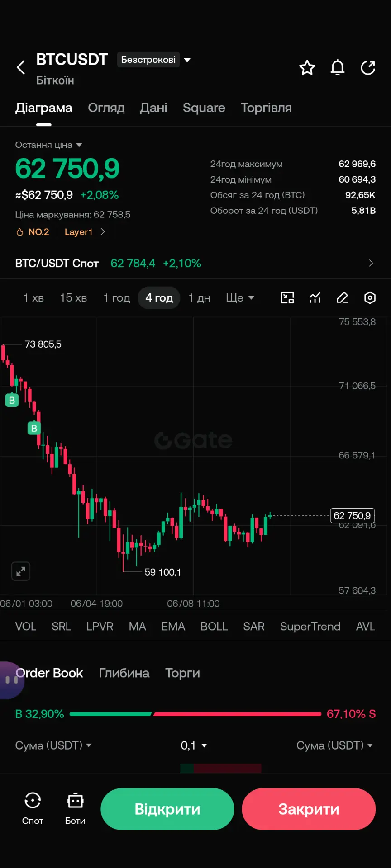Select 1 год timeframe
391x868 pixels.
117,298
